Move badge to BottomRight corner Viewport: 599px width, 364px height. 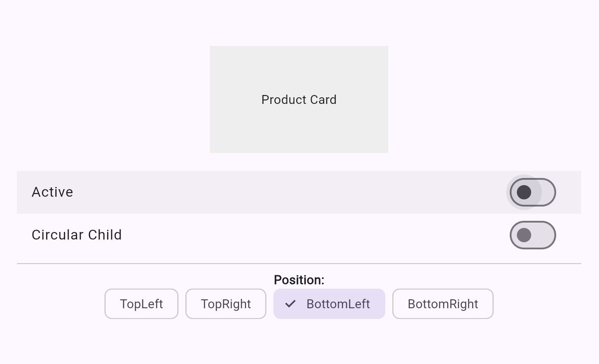442,304
